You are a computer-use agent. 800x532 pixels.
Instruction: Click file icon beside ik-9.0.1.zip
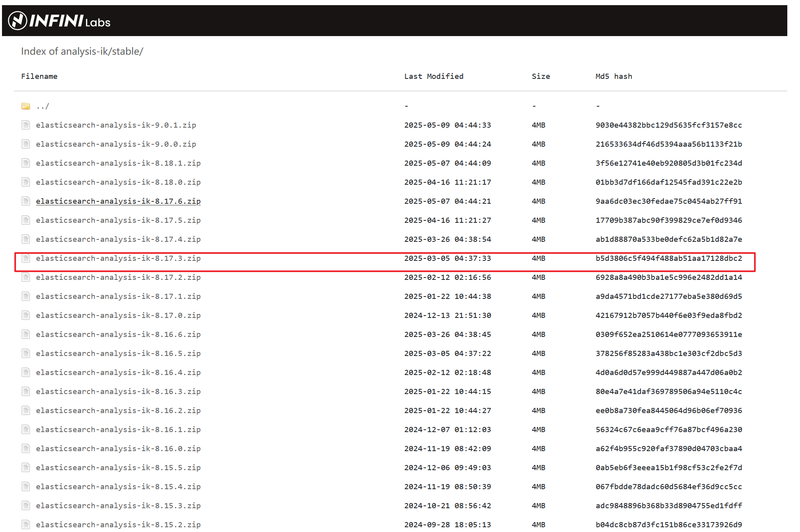26,125
